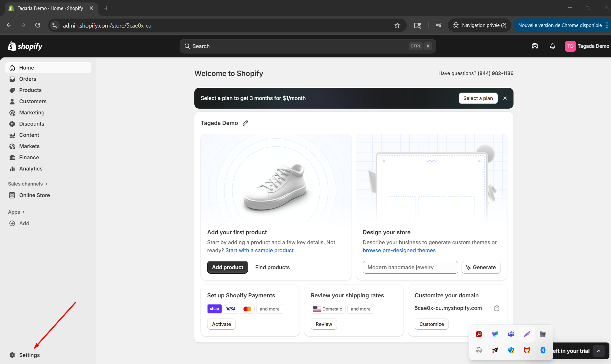Open the Tagada Demo account menu
611x364 pixels.
587,46
